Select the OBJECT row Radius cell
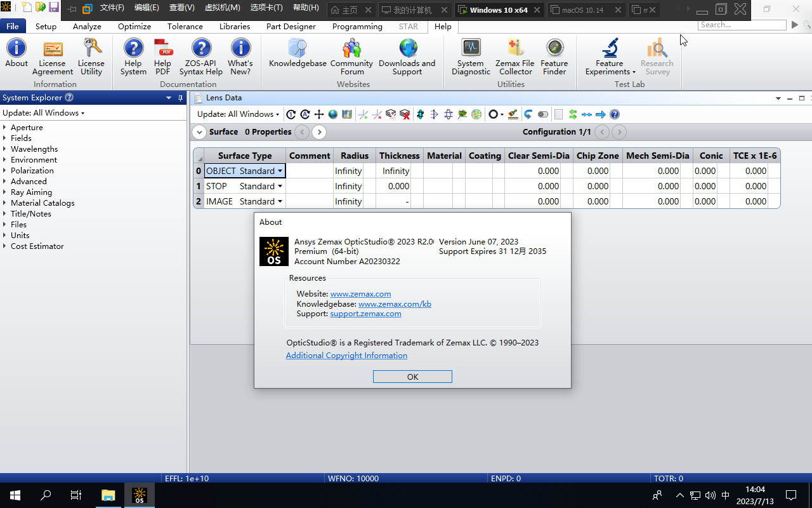 tap(349, 171)
